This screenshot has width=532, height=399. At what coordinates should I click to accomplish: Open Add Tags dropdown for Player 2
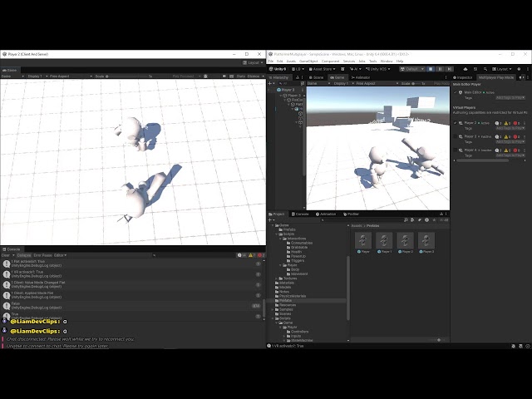[x=510, y=128]
